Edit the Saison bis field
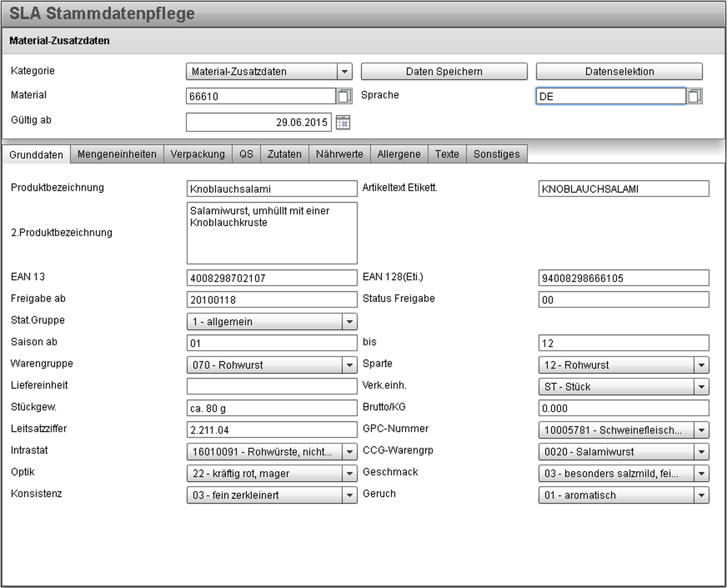The width and height of the screenshot is (727, 588). coord(624,343)
